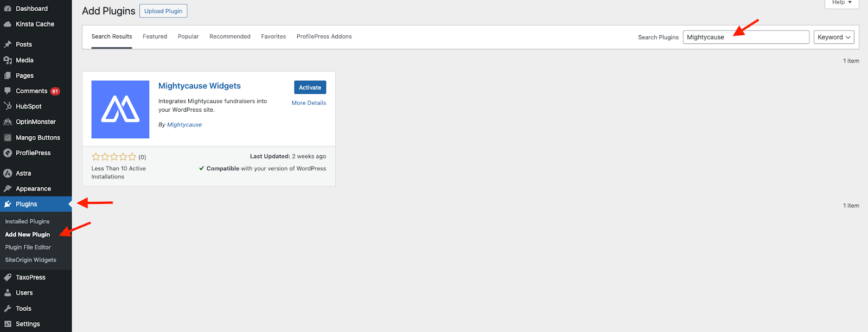
Task: Expand the Help panel tab
Action: point(842,3)
